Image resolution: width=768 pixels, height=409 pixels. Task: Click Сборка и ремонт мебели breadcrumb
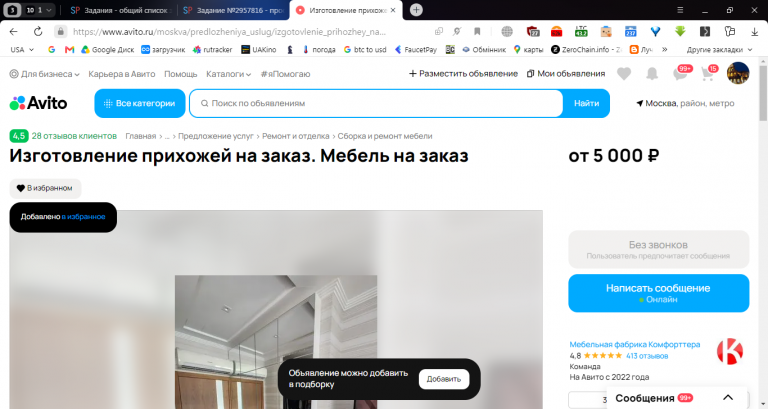[384, 136]
